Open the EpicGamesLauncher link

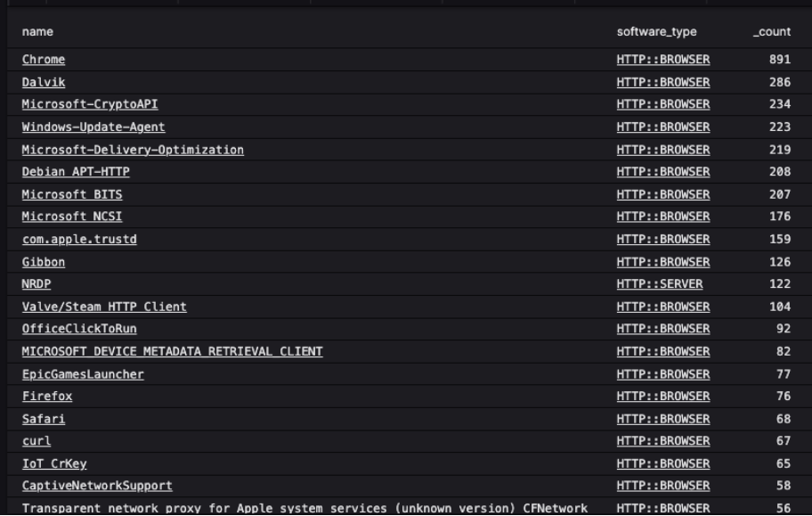click(x=83, y=374)
